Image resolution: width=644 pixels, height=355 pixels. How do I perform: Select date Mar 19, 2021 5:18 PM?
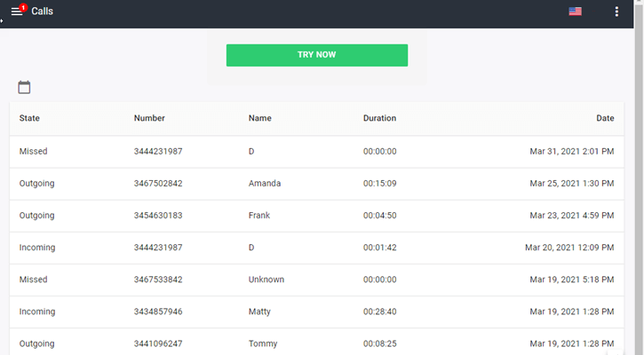[x=572, y=280]
